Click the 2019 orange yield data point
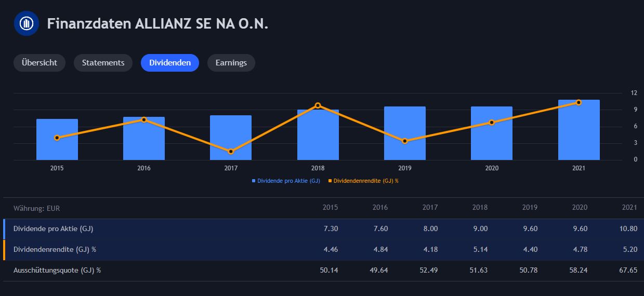 (x=405, y=141)
